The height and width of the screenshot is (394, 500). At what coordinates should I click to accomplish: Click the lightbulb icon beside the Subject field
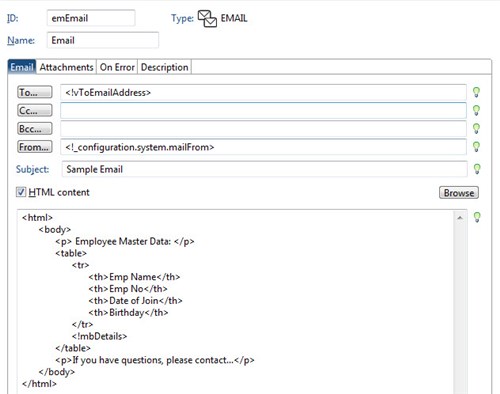477,169
